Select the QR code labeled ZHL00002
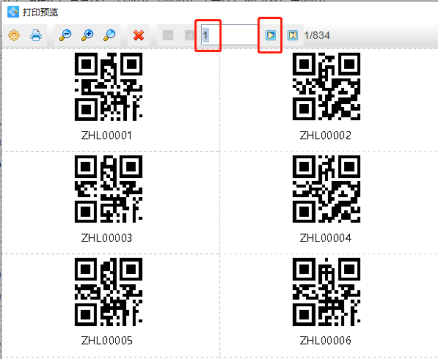 tap(327, 87)
